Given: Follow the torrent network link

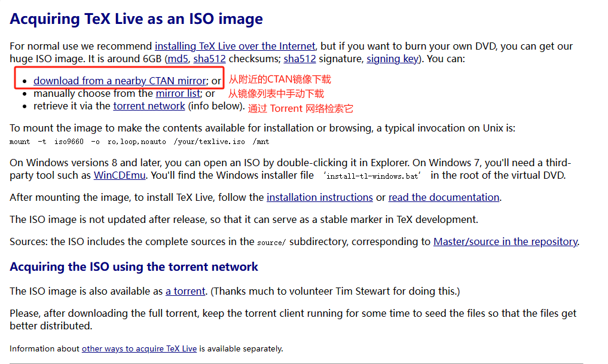Looking at the screenshot, I should pyautogui.click(x=149, y=106).
